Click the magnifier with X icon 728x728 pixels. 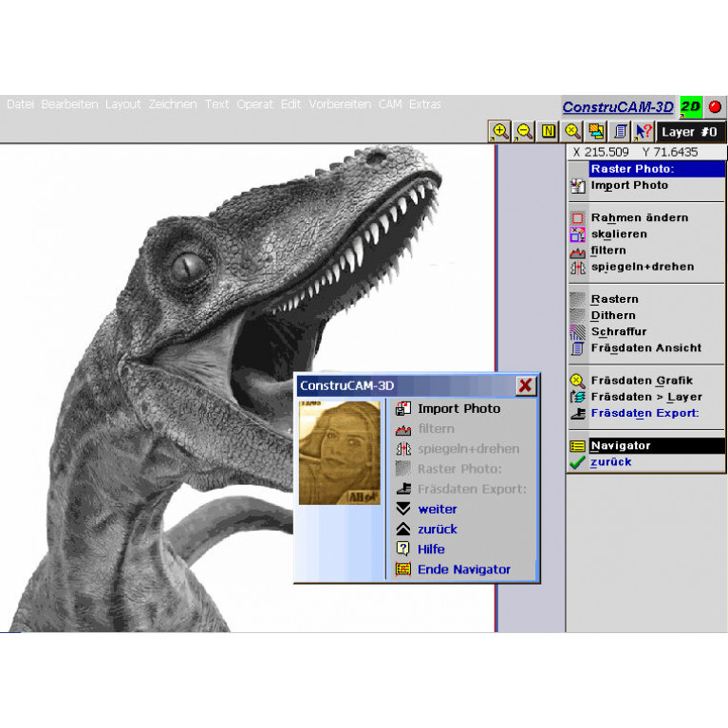572,131
